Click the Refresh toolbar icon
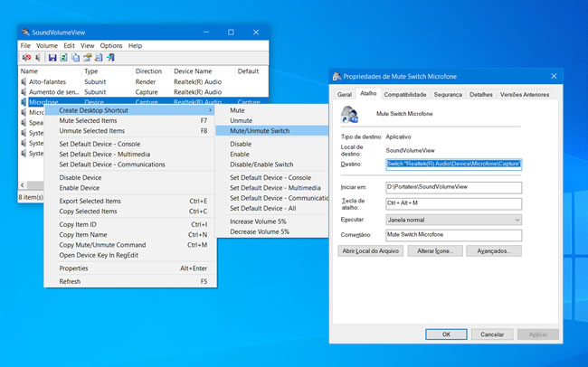This screenshot has width=588, height=367. (64, 58)
